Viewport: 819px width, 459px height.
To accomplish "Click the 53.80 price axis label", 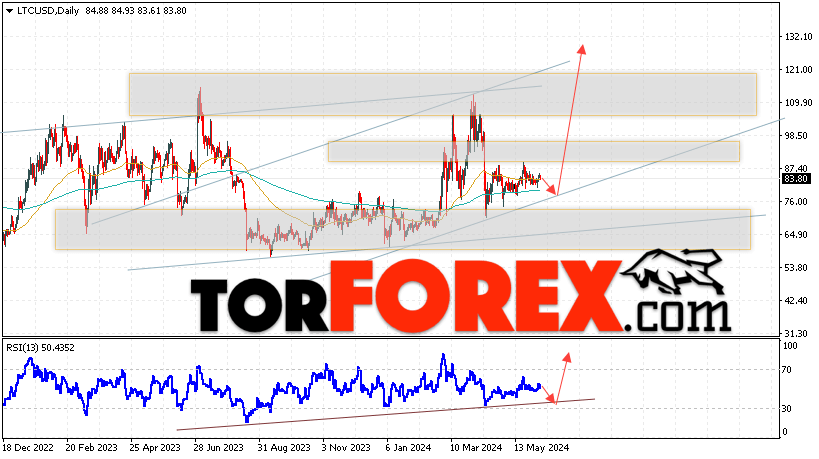I will (x=796, y=267).
